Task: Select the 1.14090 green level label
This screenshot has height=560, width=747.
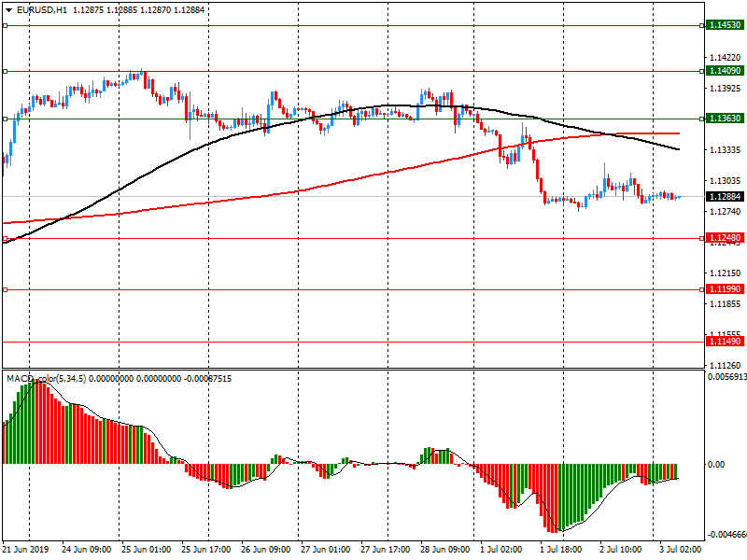Action: tap(726, 71)
